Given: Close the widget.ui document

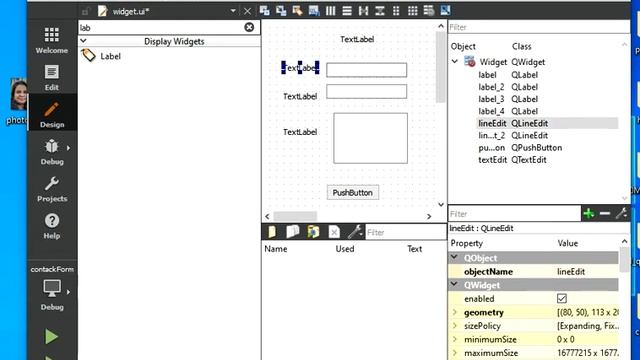Looking at the screenshot, I should click(x=247, y=11).
